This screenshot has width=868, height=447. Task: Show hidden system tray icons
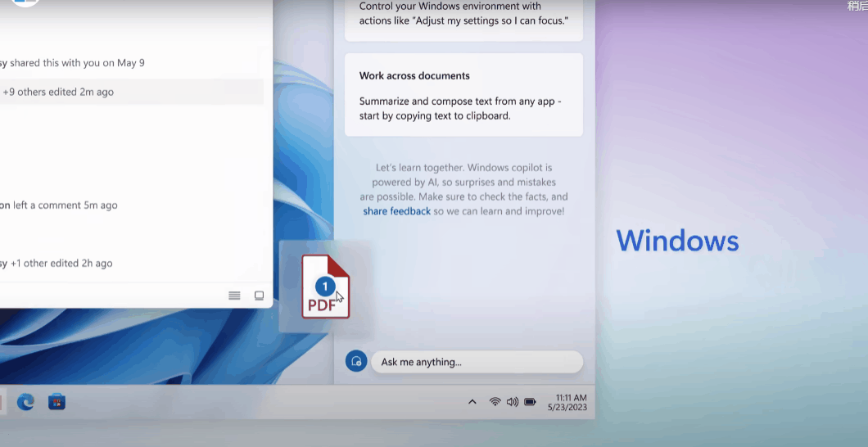(x=472, y=402)
